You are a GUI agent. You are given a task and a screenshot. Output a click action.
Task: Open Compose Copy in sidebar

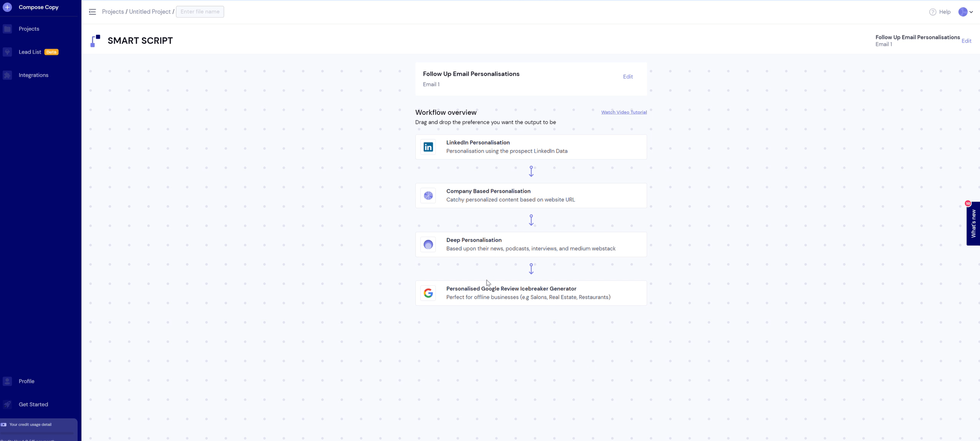38,7
